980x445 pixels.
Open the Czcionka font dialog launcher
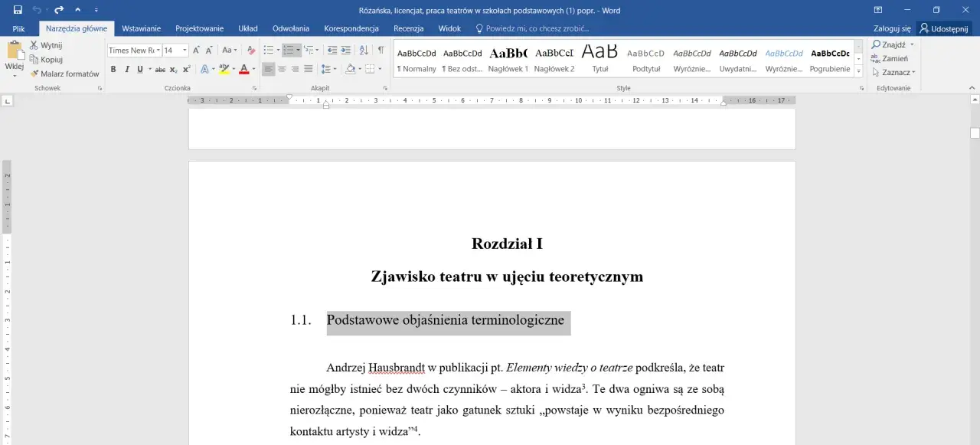[254, 89]
